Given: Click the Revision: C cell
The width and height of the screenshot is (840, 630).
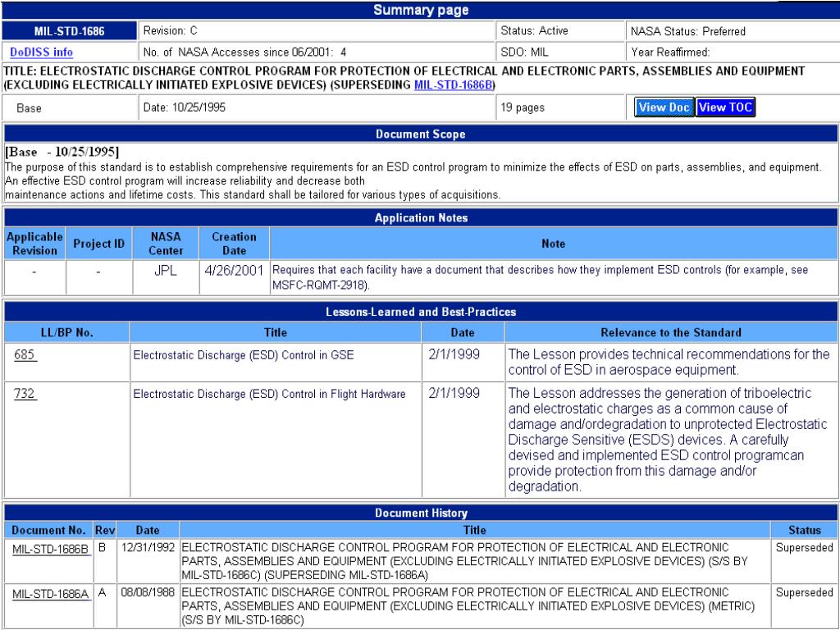Looking at the screenshot, I should [x=317, y=31].
